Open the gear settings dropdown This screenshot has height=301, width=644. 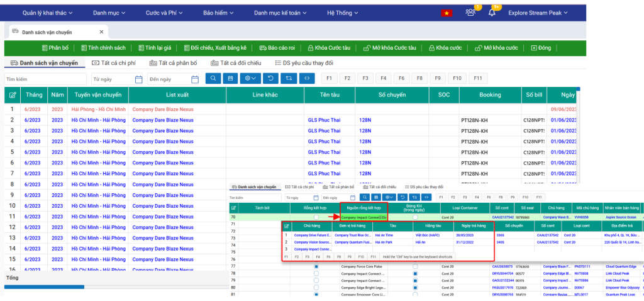pos(250,79)
